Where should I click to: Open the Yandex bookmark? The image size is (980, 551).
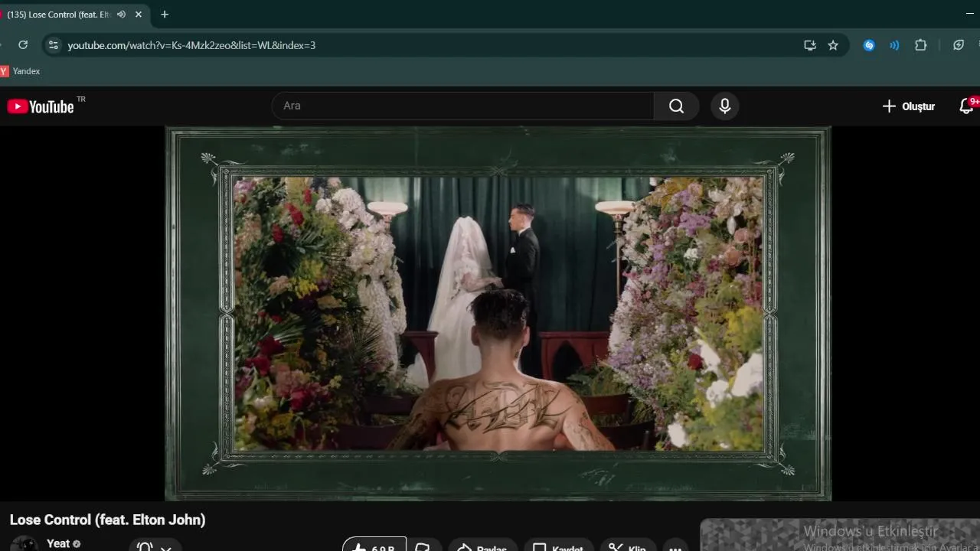coord(21,71)
